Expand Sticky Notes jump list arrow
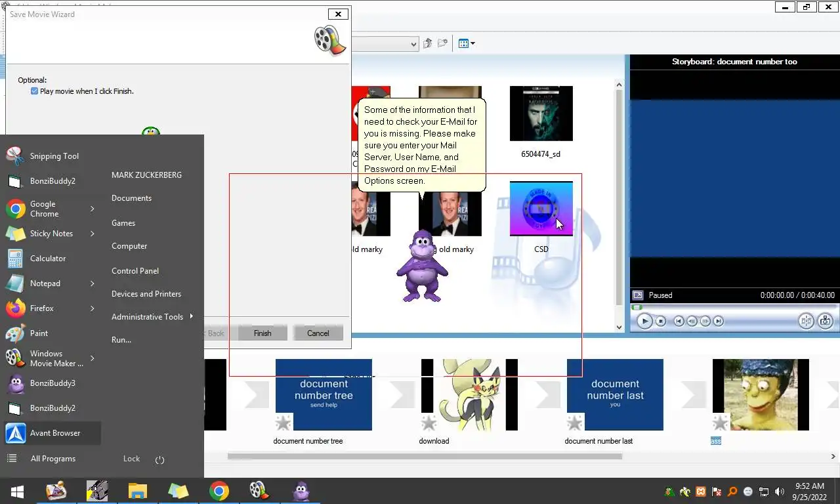This screenshot has width=840, height=504. click(x=93, y=234)
